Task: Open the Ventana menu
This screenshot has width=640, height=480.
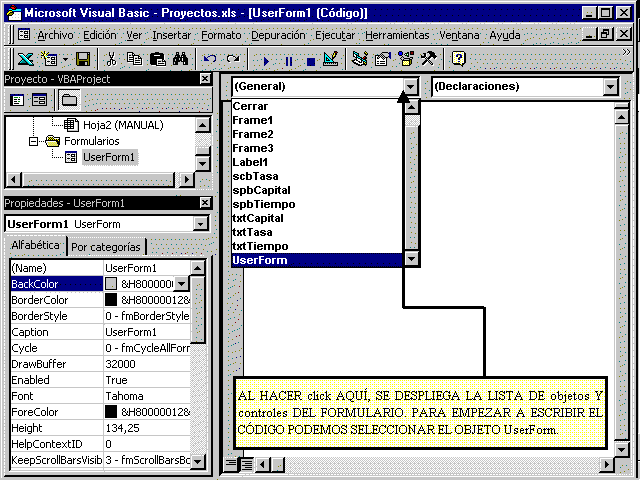Action: point(459,36)
